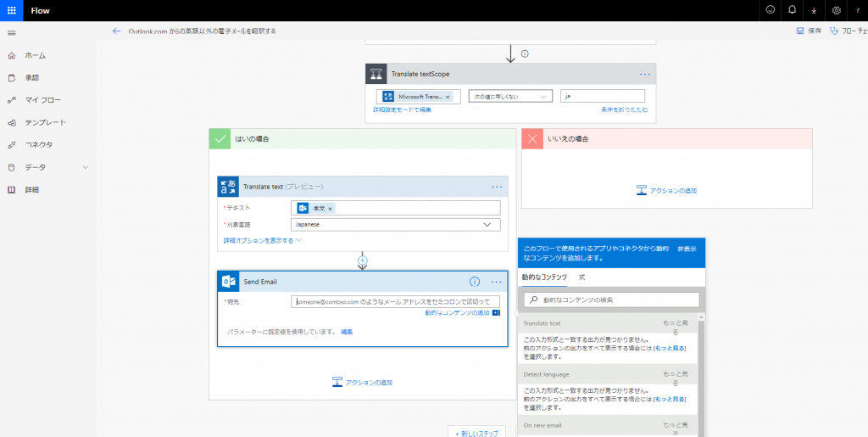Open the 対象言語 Japanese dropdown
This screenshot has height=437, width=868.
click(x=395, y=224)
